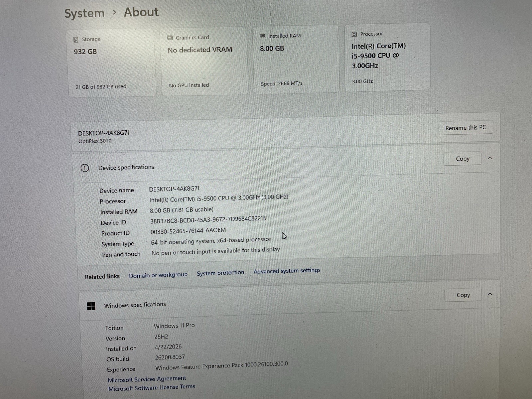Open the Installed RAM 8.00 GB card
The image size is (532, 399).
tap(296, 59)
